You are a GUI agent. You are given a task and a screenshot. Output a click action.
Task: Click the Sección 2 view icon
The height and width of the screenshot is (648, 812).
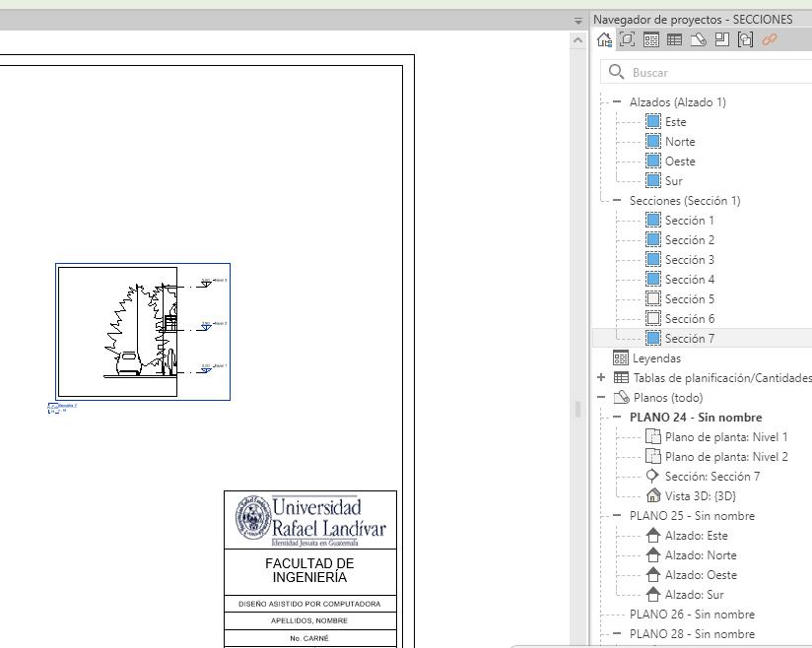(x=653, y=239)
